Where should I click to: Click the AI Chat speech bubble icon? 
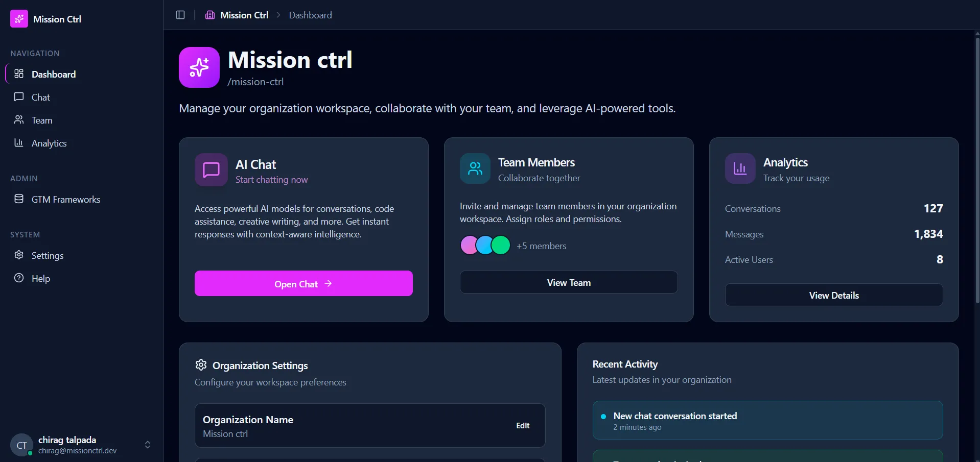tap(211, 169)
